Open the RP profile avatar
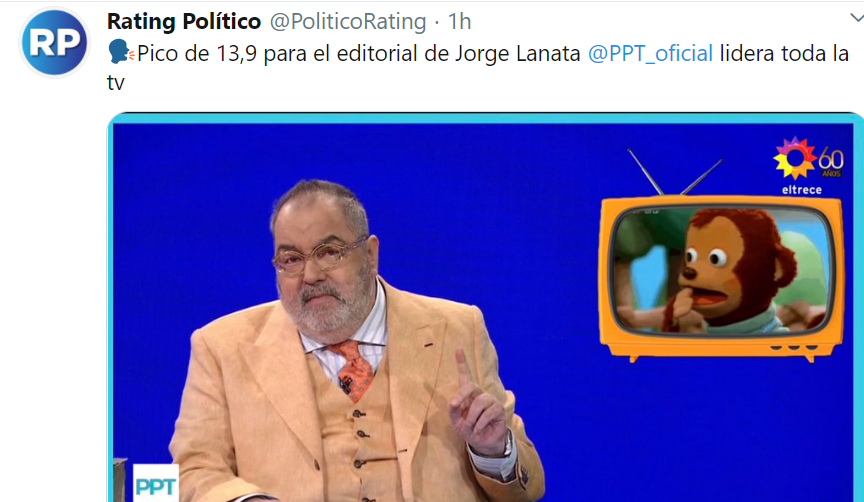The width and height of the screenshot is (864, 502). (x=54, y=42)
